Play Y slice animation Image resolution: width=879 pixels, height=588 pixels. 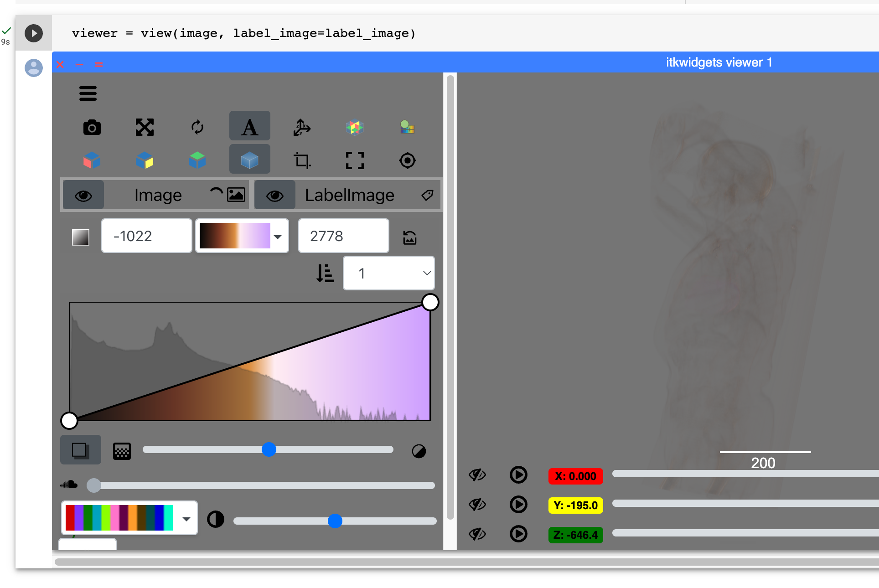click(x=518, y=505)
